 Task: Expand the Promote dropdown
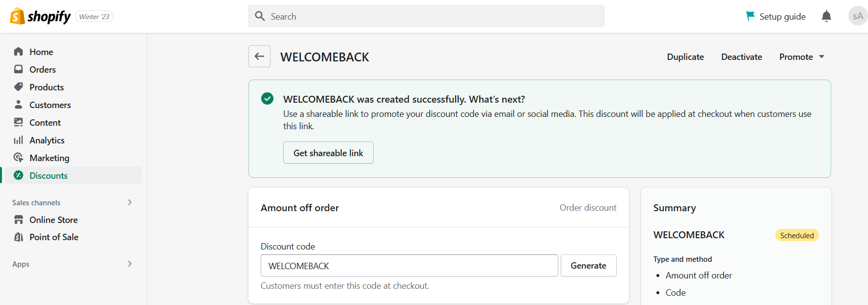coord(802,57)
